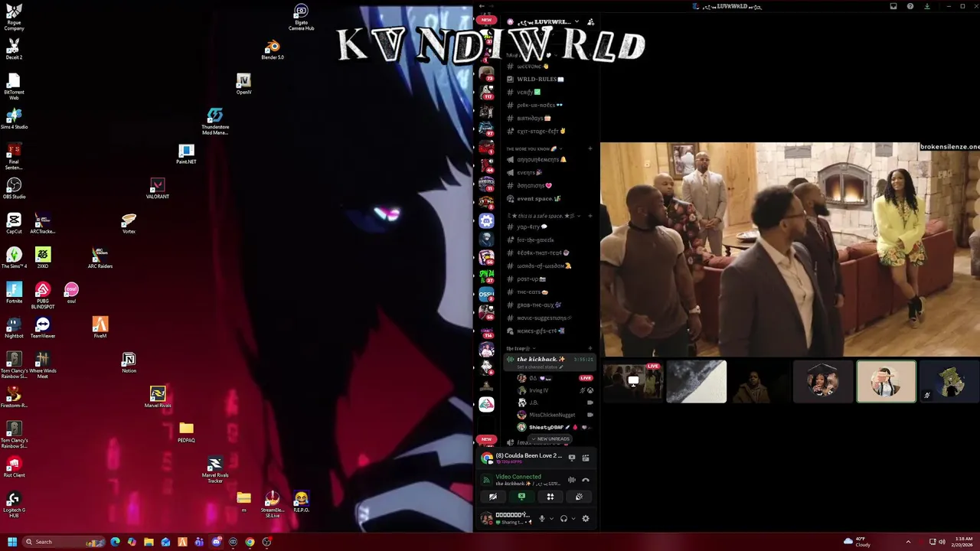The height and width of the screenshot is (551, 980).
Task: Open VALORANT desktop shortcut
Action: coord(157,188)
